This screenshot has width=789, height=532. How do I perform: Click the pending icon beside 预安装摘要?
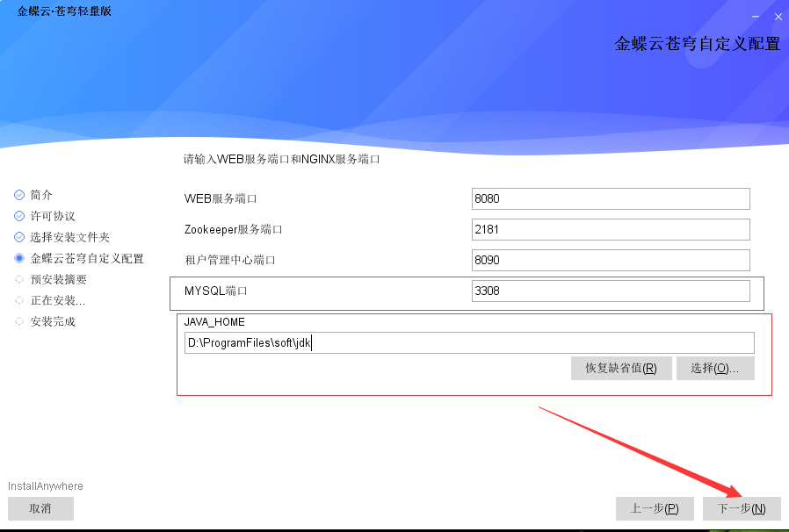click(19, 279)
